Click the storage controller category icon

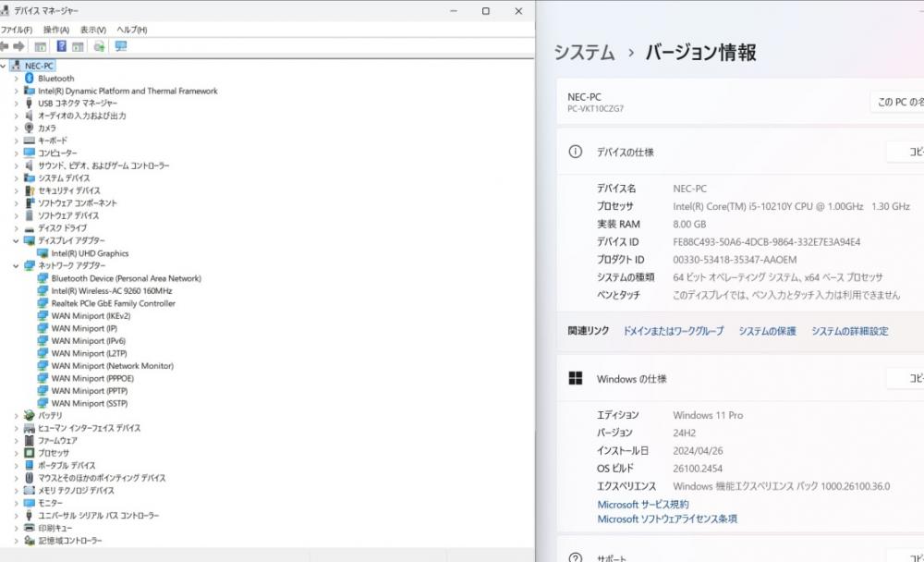tap(30, 540)
